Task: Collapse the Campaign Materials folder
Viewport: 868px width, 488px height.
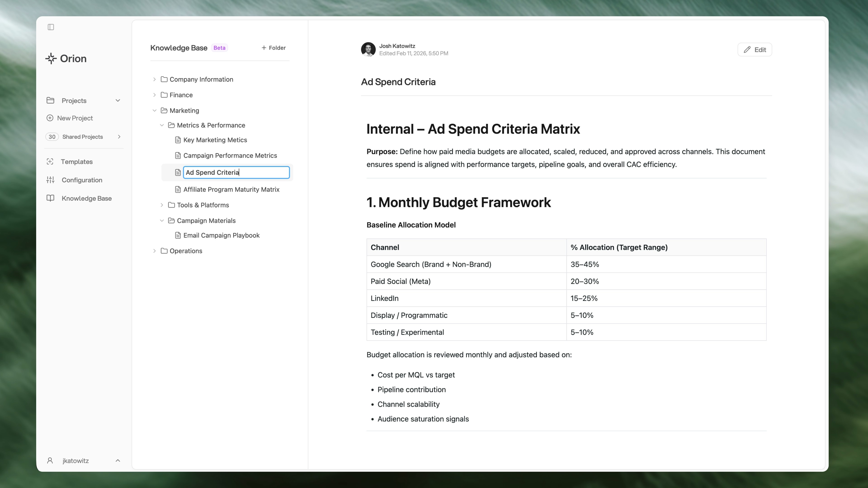Action: pos(162,221)
